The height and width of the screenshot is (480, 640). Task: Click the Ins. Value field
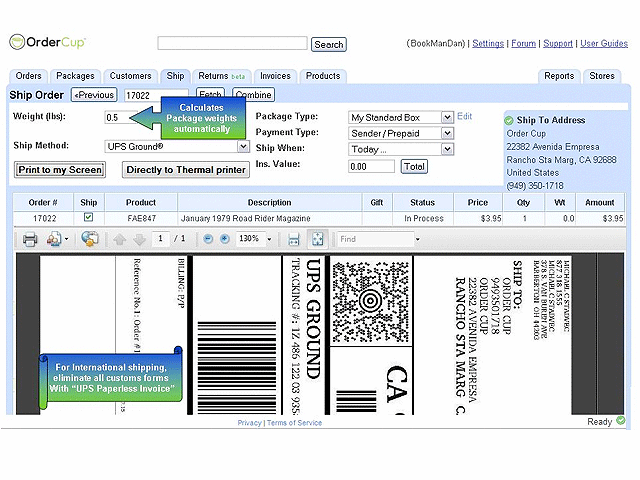click(x=371, y=167)
